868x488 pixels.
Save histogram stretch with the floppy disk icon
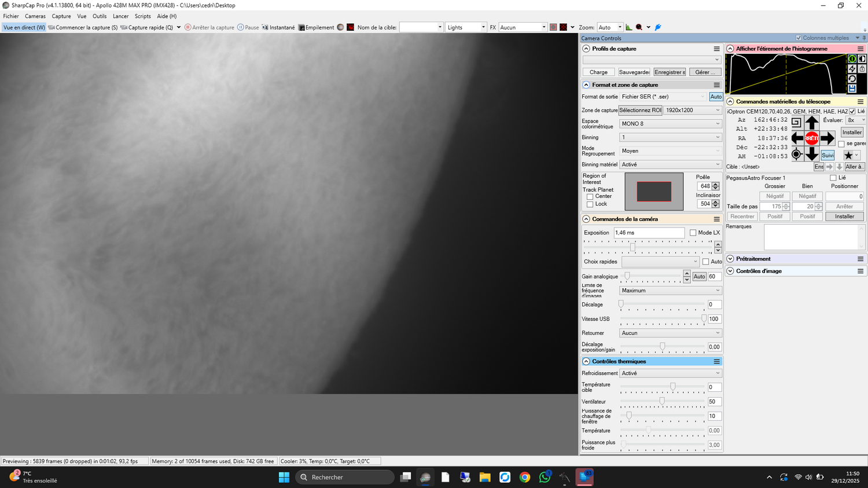[x=852, y=89]
